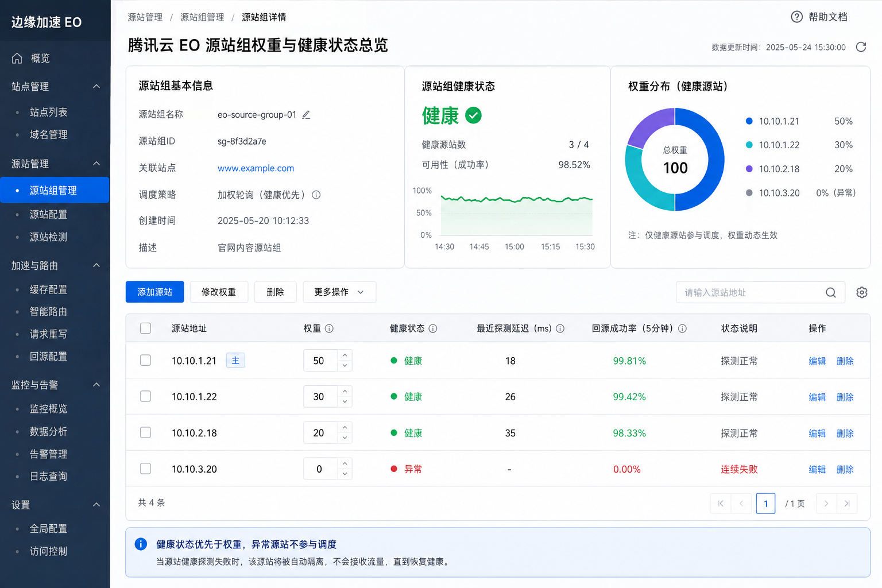Image resolution: width=882 pixels, height=588 pixels.
Task: Select the row checkbox for 10.10.1.22
Action: pyautogui.click(x=145, y=396)
